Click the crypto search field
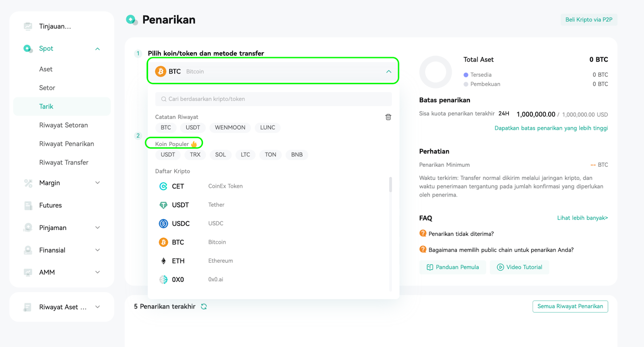Image resolution: width=644 pixels, height=347 pixels. 273,99
